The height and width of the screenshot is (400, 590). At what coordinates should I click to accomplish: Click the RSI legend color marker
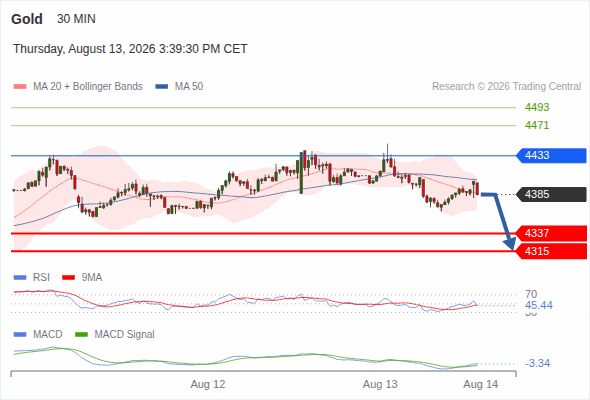coord(20,278)
